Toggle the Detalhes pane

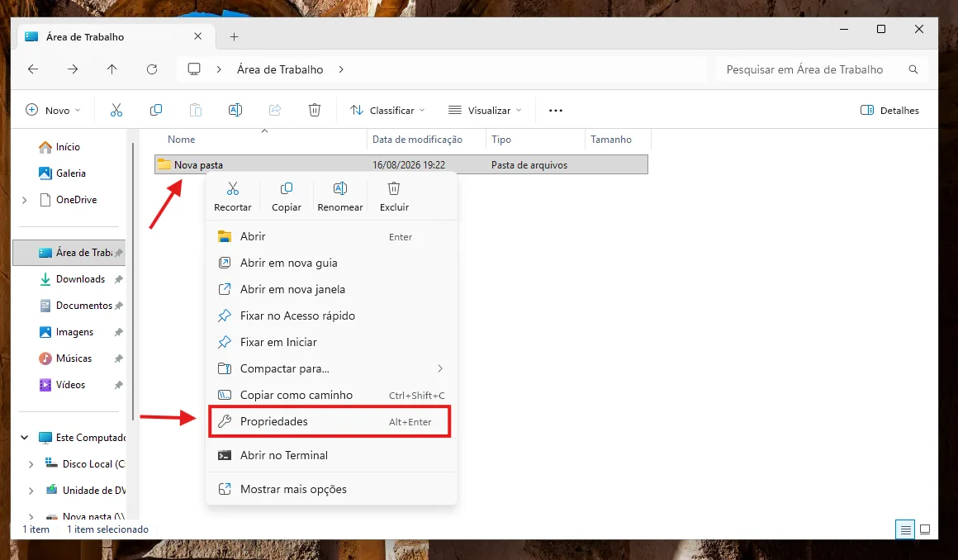889,111
